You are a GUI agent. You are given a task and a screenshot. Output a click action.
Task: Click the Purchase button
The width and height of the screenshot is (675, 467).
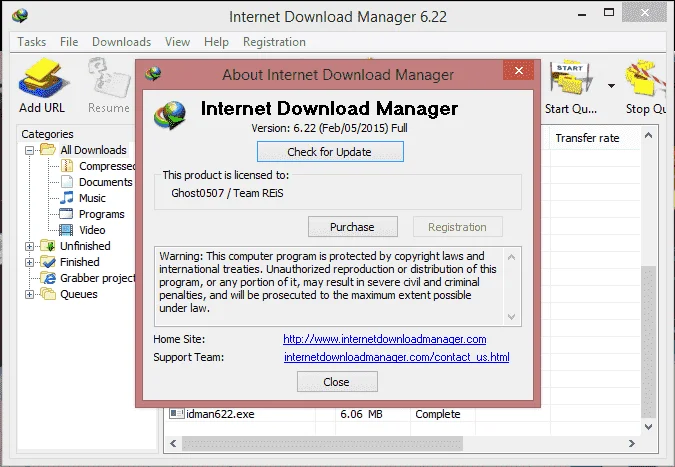coord(353,227)
